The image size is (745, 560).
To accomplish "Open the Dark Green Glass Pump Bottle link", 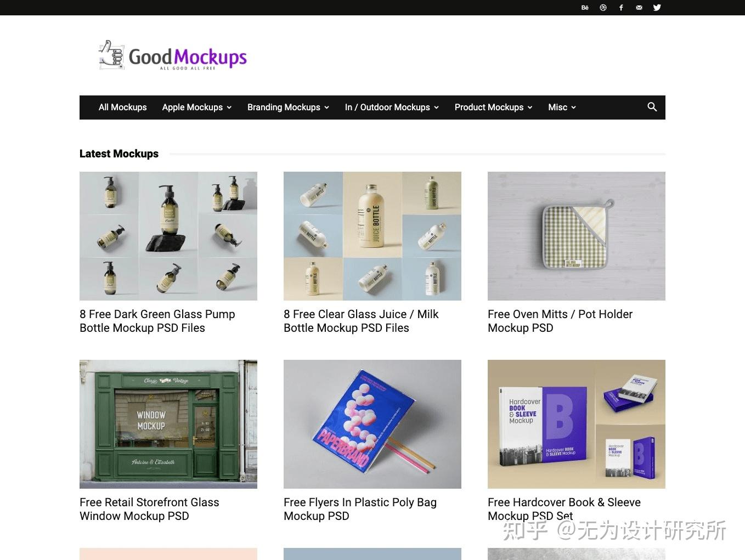I will pyautogui.click(x=157, y=321).
